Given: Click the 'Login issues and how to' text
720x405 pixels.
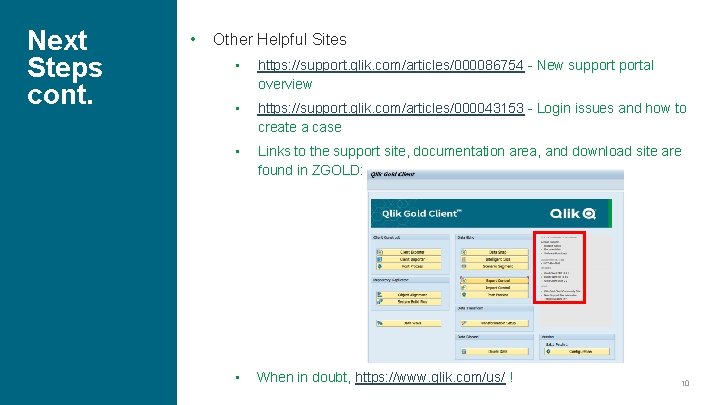Looking at the screenshot, I should click(612, 108).
